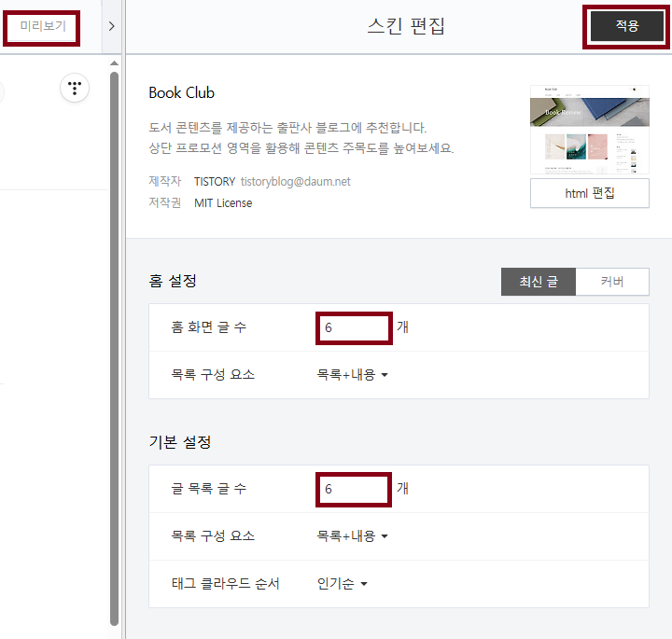Click the 미리보기 preview tab
This screenshot has height=639, width=672.
[x=42, y=26]
